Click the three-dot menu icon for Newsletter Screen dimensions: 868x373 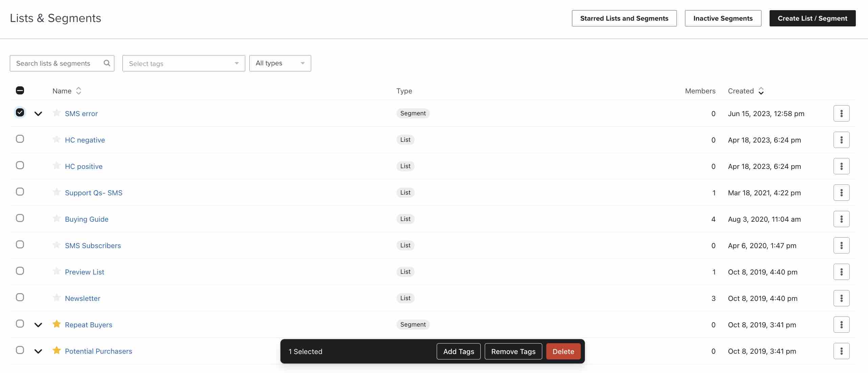(841, 298)
